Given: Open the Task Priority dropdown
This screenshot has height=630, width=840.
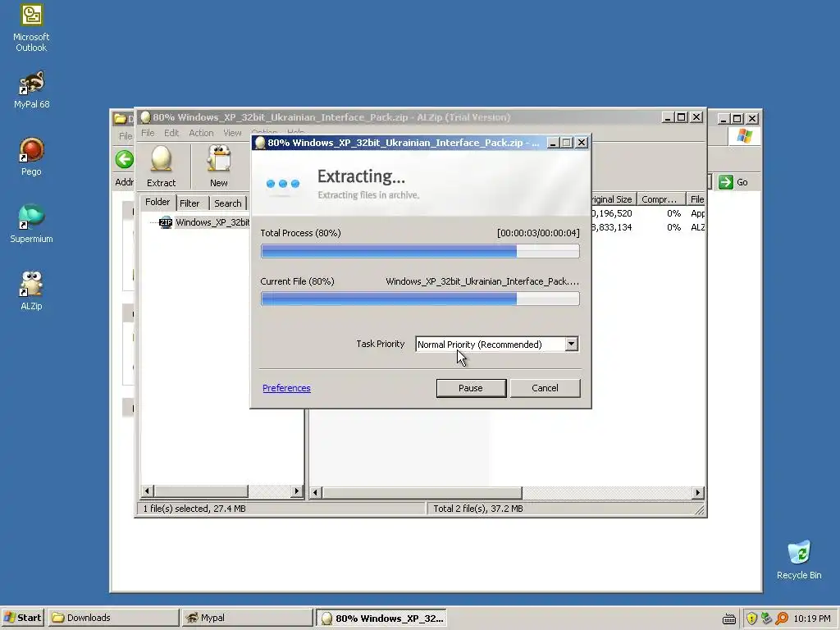Looking at the screenshot, I should [x=496, y=344].
